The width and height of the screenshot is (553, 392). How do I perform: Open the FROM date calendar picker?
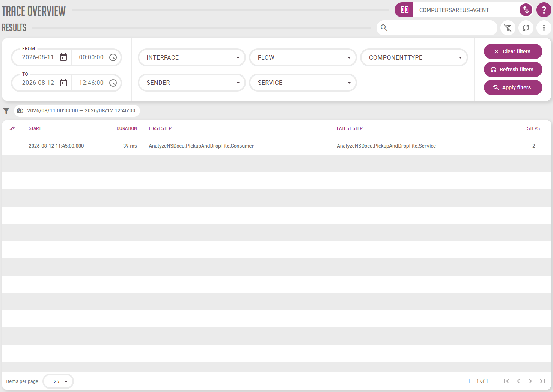point(63,57)
